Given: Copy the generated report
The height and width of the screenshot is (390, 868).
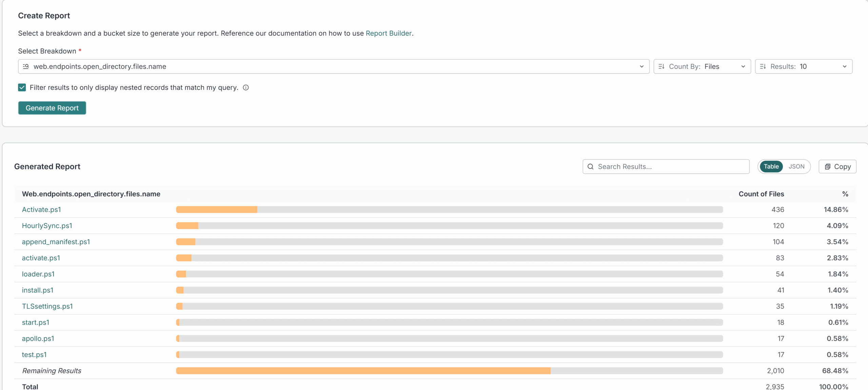Looking at the screenshot, I should pos(837,167).
